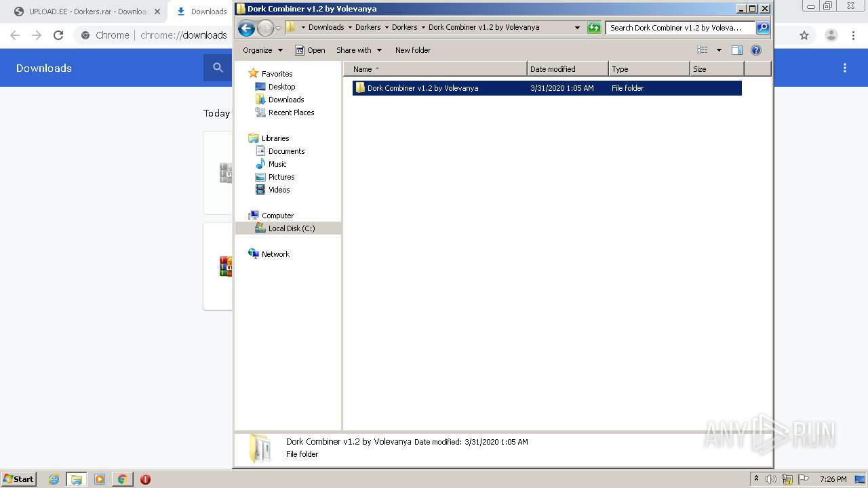868x488 pixels.
Task: Click Chrome's back arrow
Action: coord(15,35)
